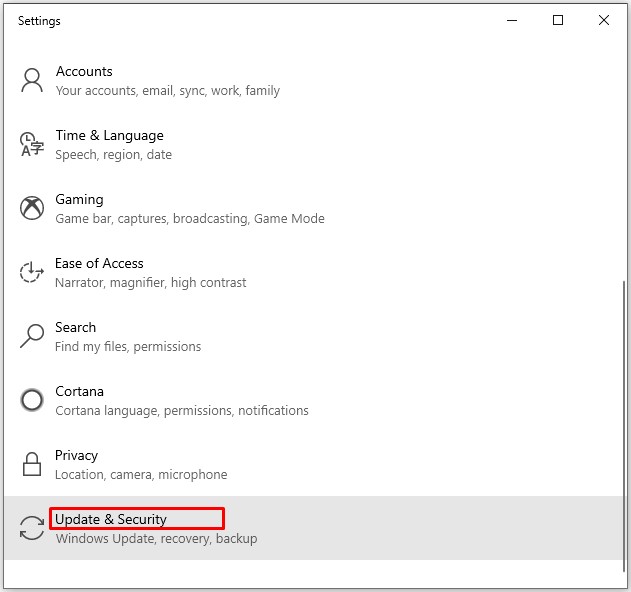Screen dimensions: 631x592
Task: Open Cortana settings
Action: [79, 392]
